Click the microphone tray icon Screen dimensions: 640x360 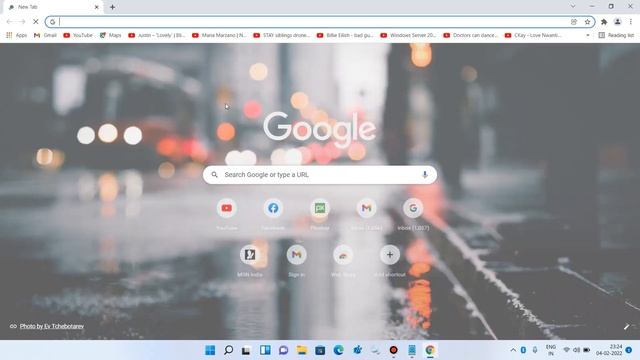pyautogui.click(x=535, y=350)
